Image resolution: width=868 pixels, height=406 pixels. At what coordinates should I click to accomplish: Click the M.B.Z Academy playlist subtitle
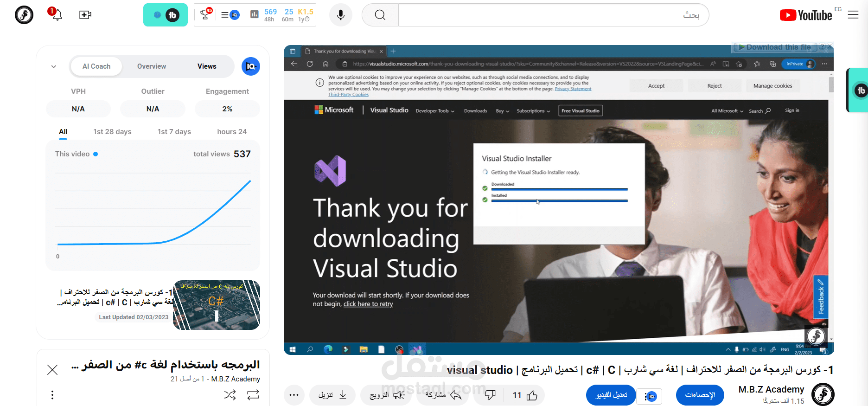[x=236, y=379]
